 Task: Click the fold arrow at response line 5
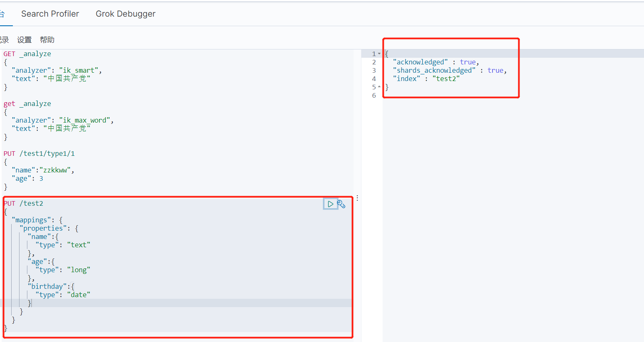(x=379, y=87)
